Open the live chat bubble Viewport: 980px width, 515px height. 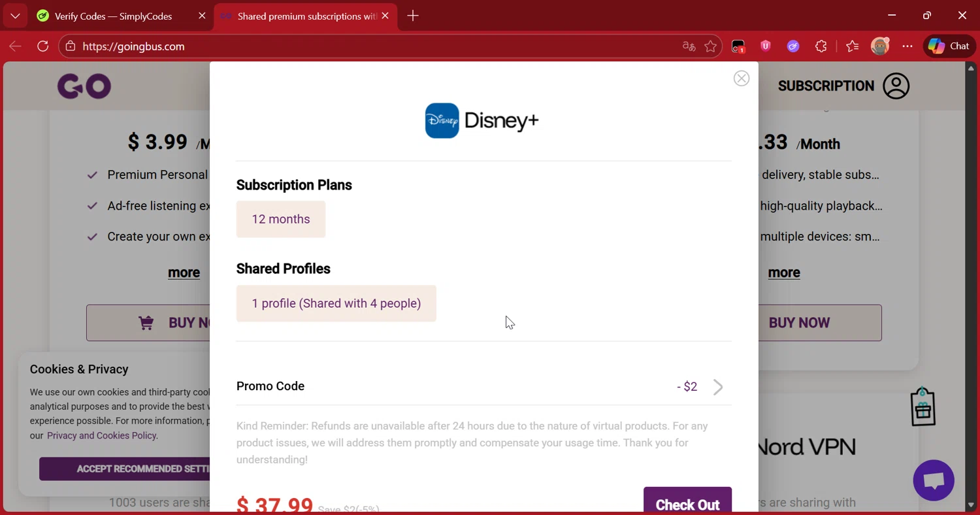934,480
